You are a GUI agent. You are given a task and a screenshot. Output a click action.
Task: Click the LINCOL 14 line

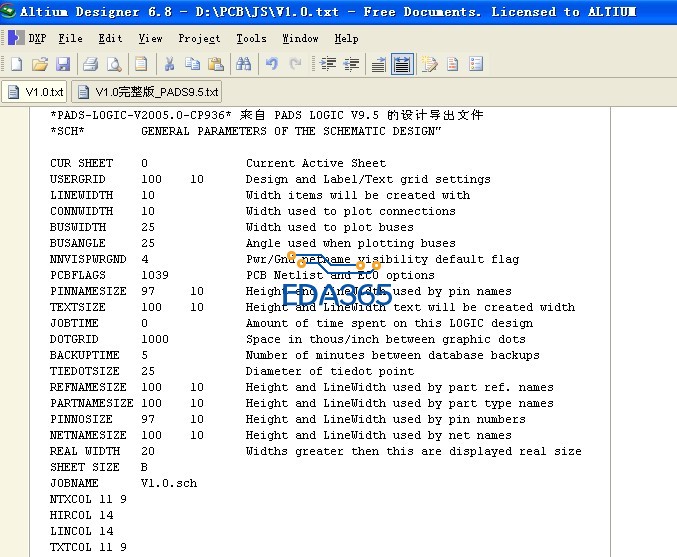click(x=82, y=531)
